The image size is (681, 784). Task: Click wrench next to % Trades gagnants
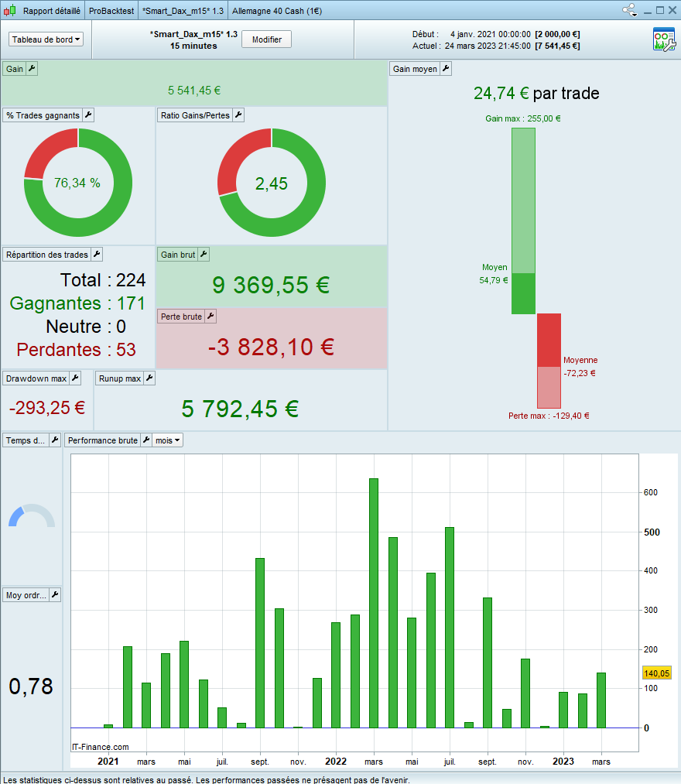(x=88, y=115)
